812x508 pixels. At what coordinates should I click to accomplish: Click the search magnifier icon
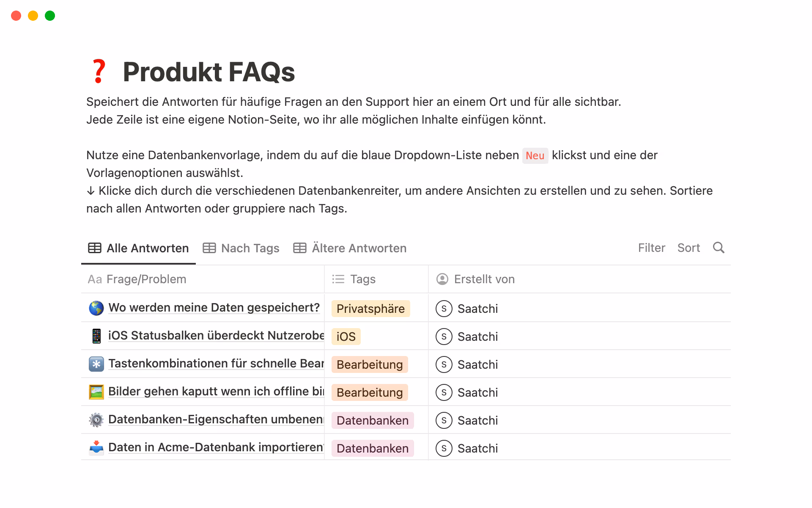719,248
